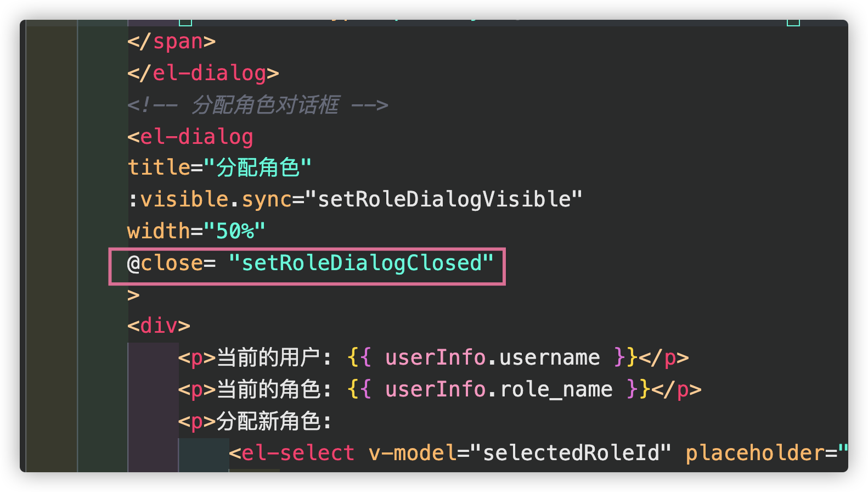Click the placeholder attribute of el-select
Image resolution: width=868 pixels, height=492 pixels.
754,453
